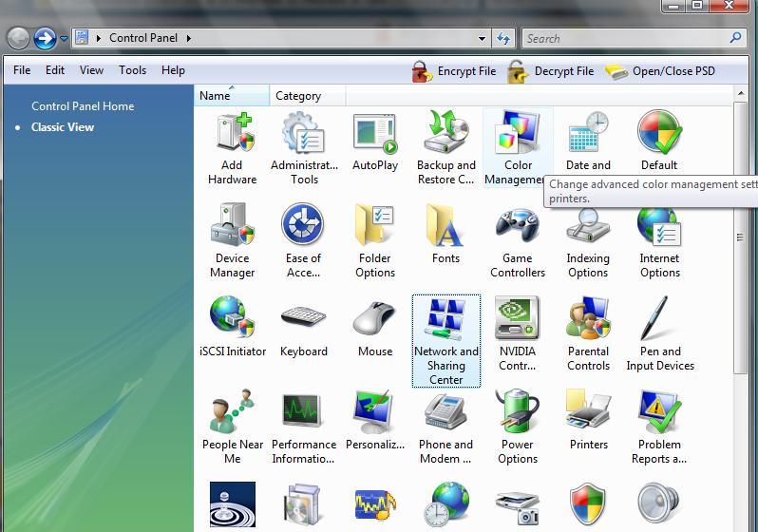Open the Date and Time icon

(588, 142)
